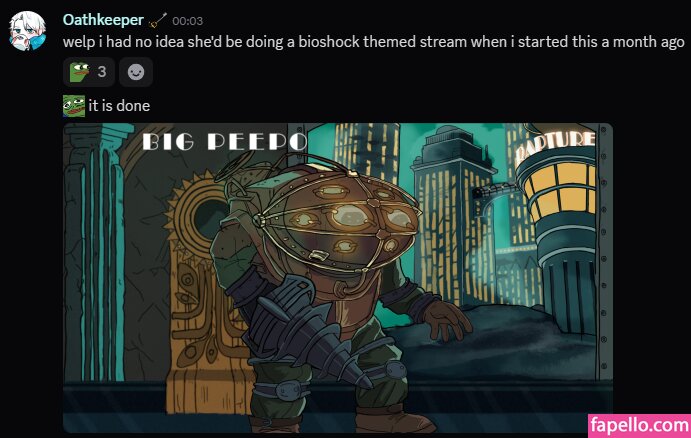Image resolution: width=691 pixels, height=438 pixels.
Task: Click the 00:03 message timestamp
Action: 187,21
